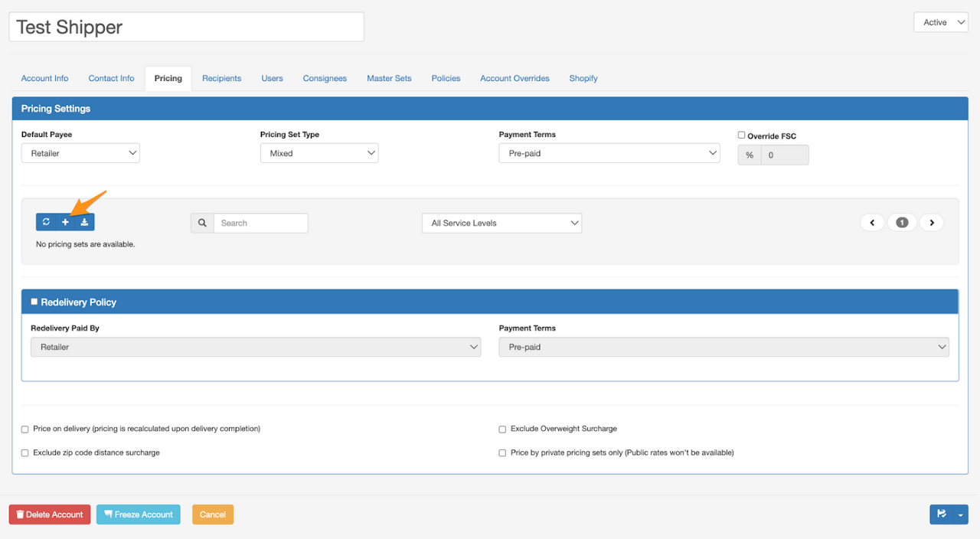Open the Master Sets tab
This screenshot has height=539, width=980.
(389, 78)
